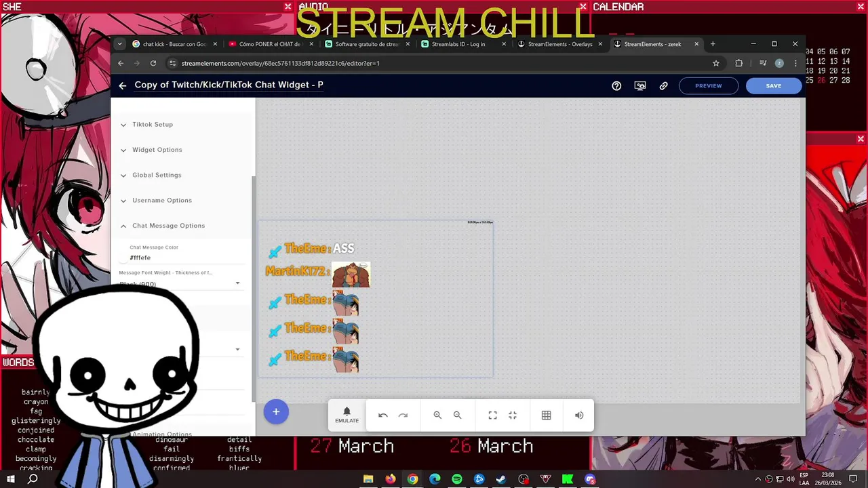Image resolution: width=868 pixels, height=488 pixels.
Task: Select the 'StreamElements - zerek' tab
Action: [656, 44]
